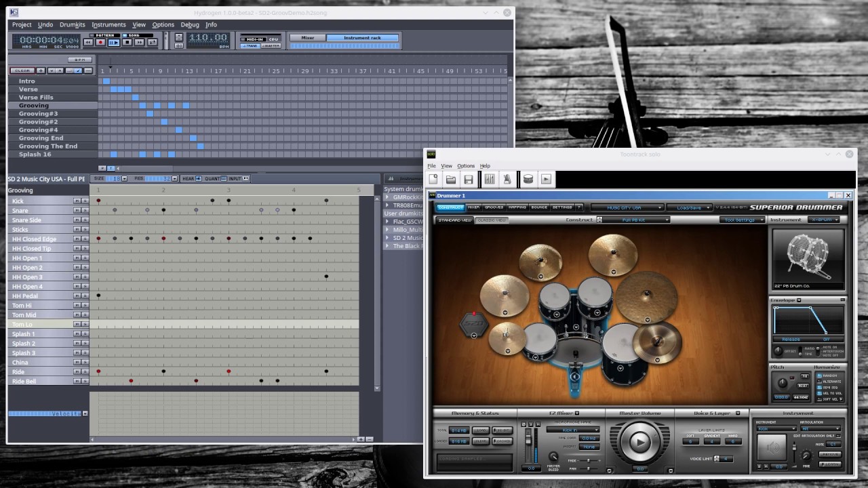868x488 pixels.
Task: Click the large Master Volume play button
Action: [x=639, y=442]
